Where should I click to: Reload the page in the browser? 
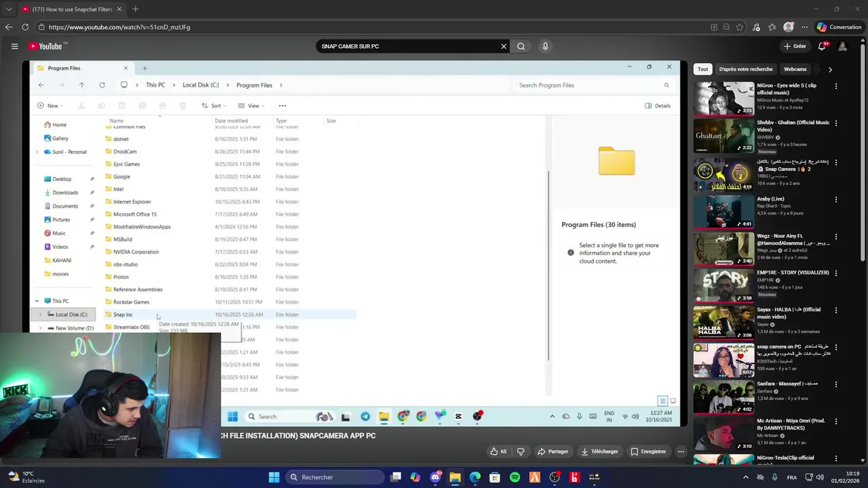(x=25, y=27)
